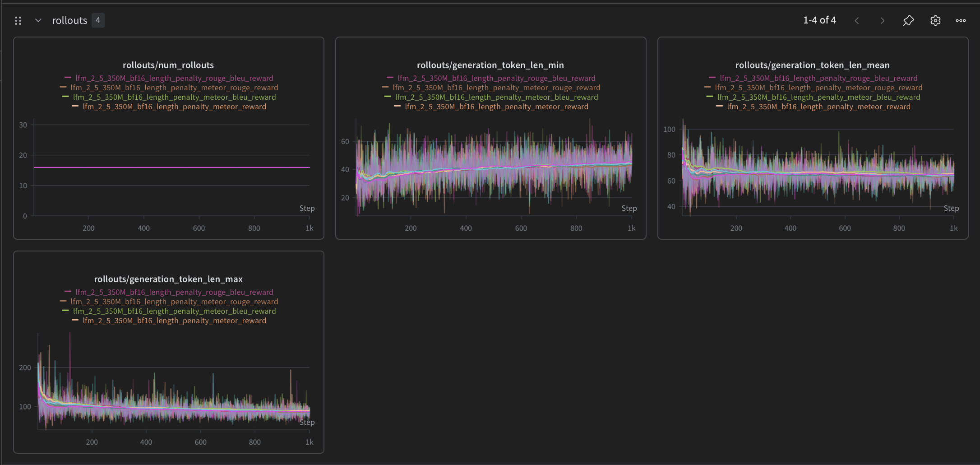Open rollouts section settings gear
980x465 pixels.
(935, 20)
